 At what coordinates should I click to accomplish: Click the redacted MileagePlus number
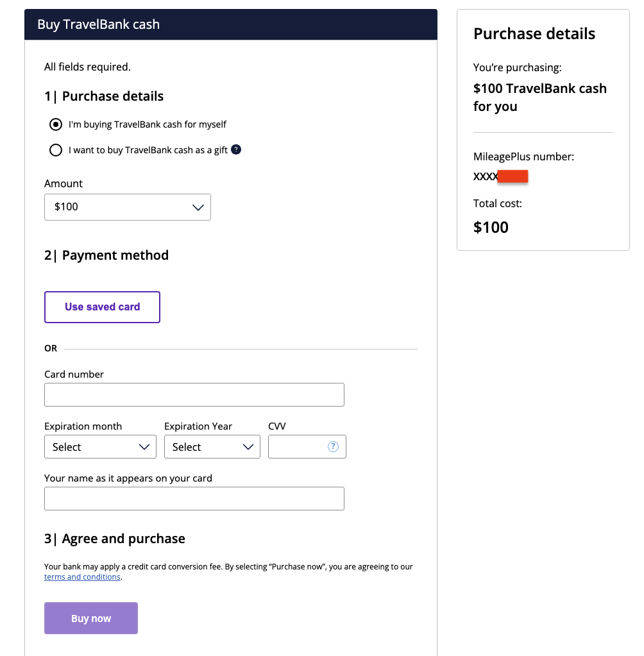pyautogui.click(x=513, y=176)
